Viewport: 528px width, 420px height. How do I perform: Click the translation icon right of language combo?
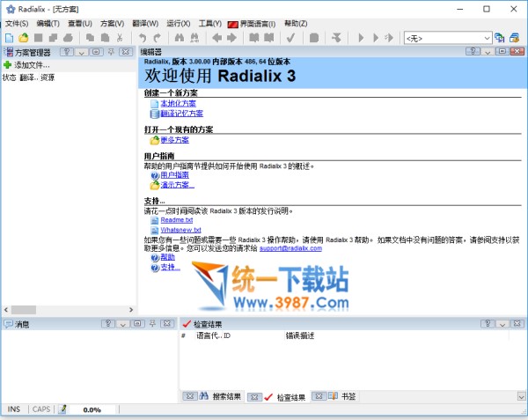tap(499, 38)
